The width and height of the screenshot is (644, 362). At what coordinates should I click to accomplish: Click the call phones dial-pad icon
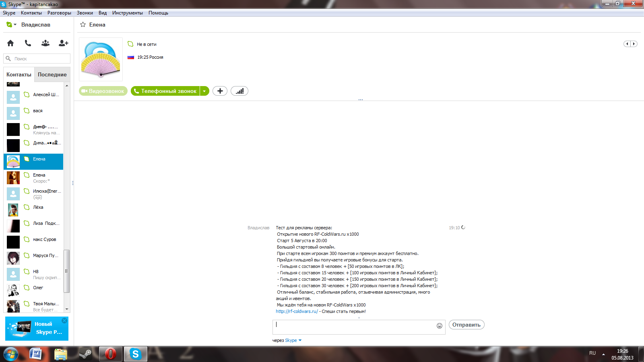pos(28,43)
